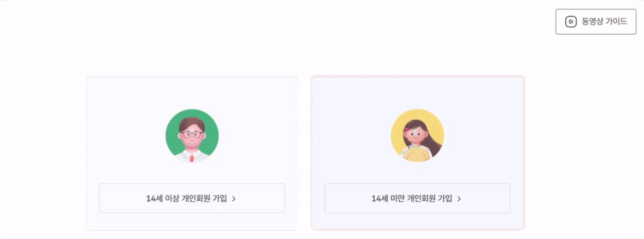Click the girl avatar's yellow sweater
The image size is (644, 239).
click(x=418, y=155)
